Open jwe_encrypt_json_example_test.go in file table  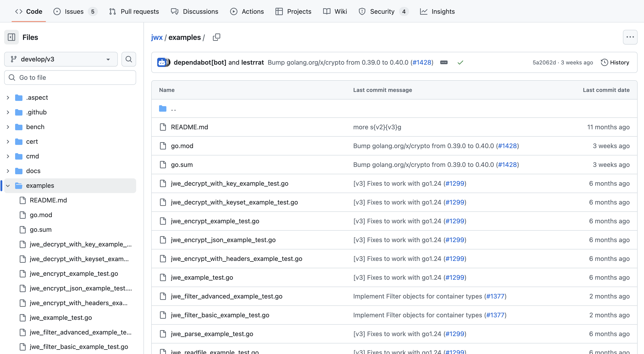click(x=223, y=240)
